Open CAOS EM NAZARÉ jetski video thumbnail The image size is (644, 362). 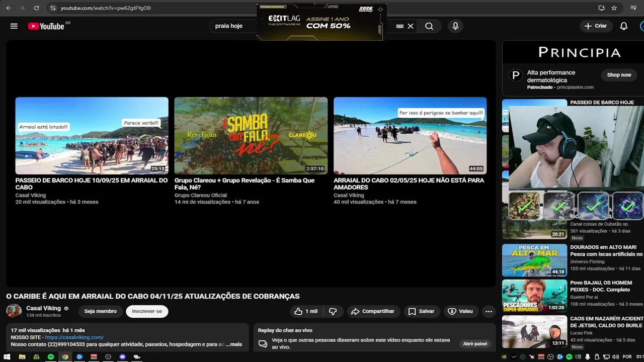(x=534, y=331)
